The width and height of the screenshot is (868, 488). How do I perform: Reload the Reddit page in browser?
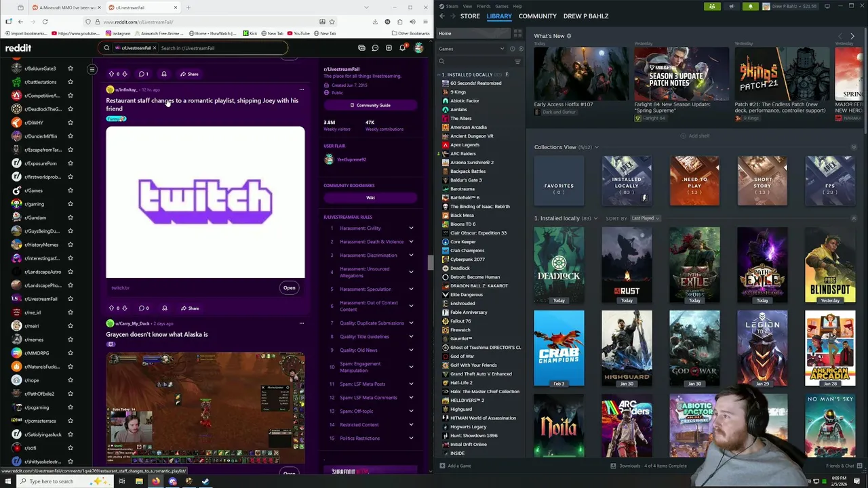[x=45, y=22]
